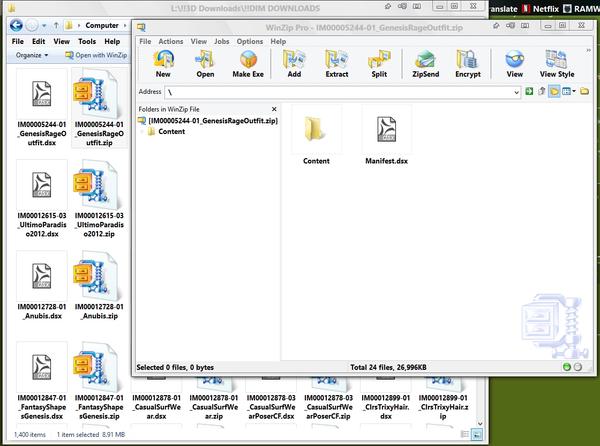Open Explorer Edit menu
The image size is (600, 446).
[x=38, y=41]
